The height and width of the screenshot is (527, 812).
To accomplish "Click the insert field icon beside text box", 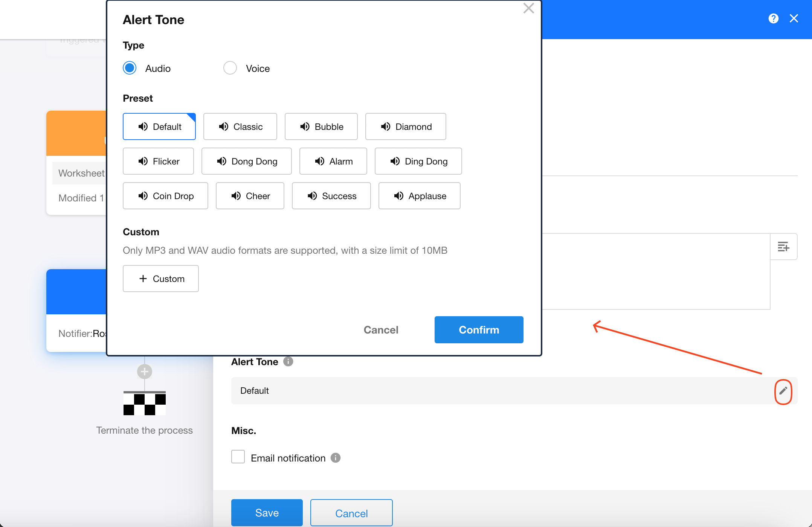I will [x=783, y=247].
